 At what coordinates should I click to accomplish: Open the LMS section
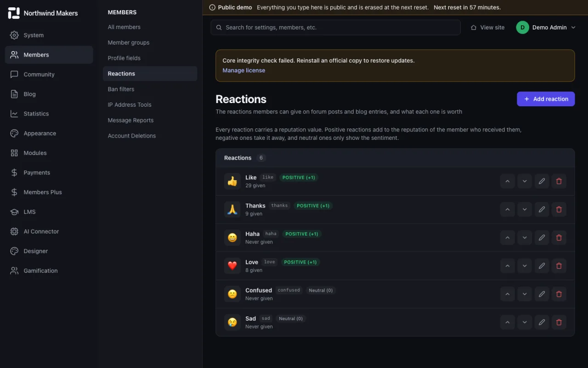point(49,212)
